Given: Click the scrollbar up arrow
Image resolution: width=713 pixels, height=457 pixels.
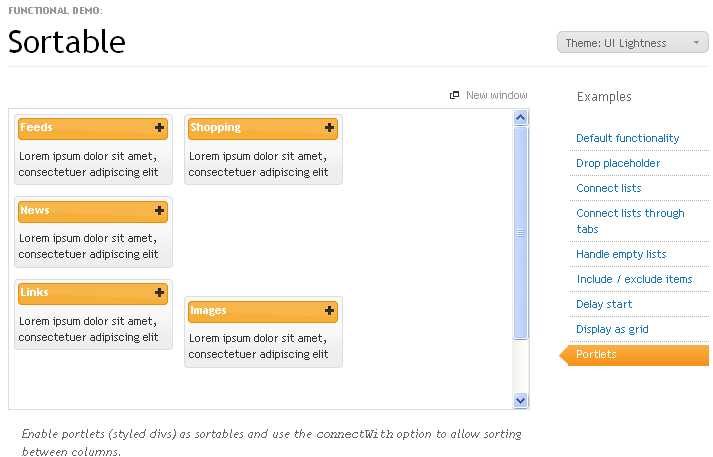Looking at the screenshot, I should (520, 118).
